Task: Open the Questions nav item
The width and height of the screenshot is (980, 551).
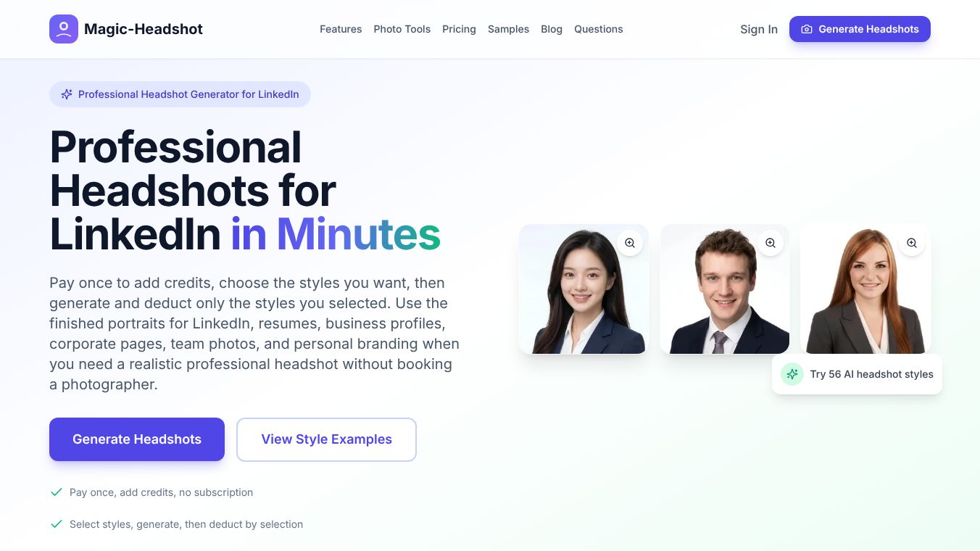Action: point(599,29)
